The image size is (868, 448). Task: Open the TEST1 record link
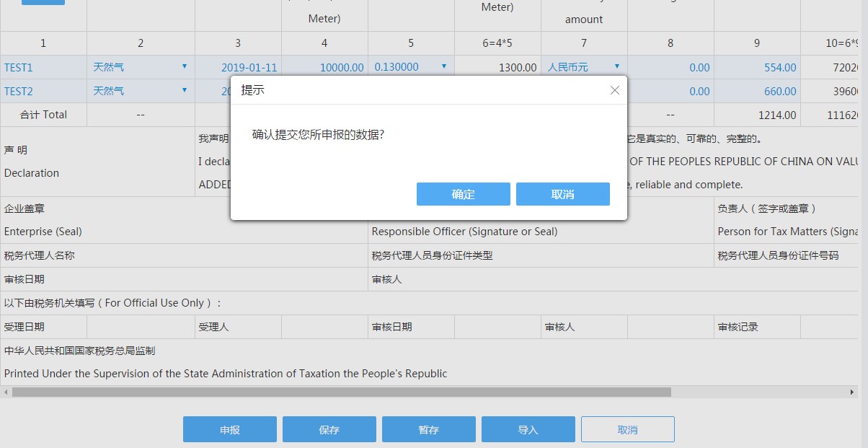(x=18, y=66)
